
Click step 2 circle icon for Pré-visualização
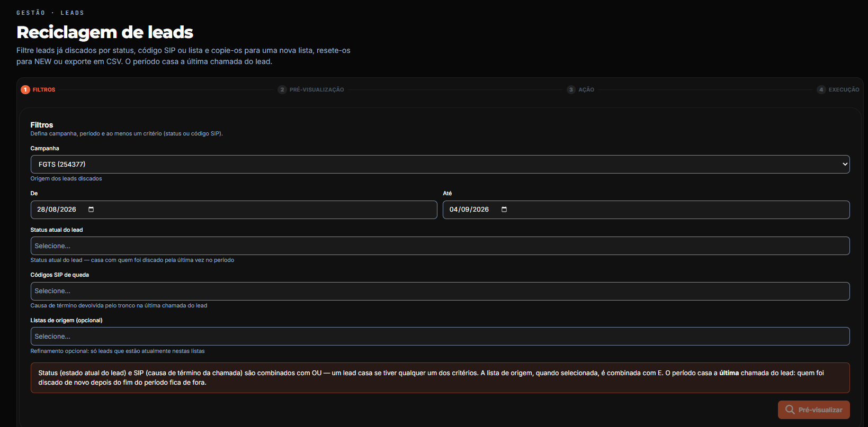(x=282, y=89)
